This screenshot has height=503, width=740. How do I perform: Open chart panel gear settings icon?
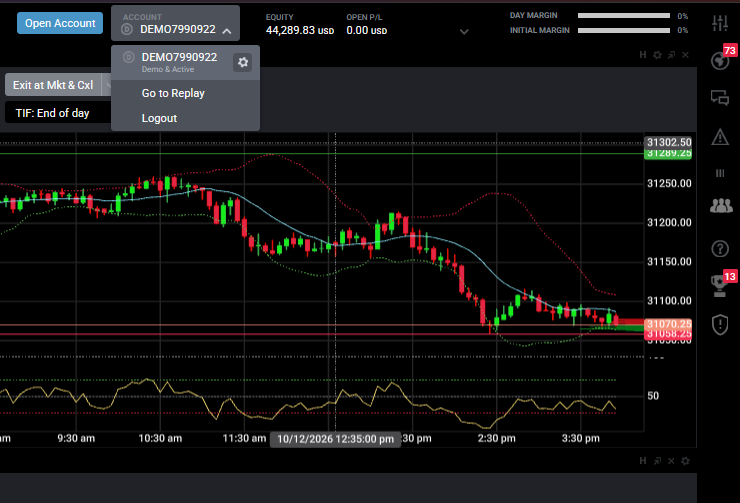[657, 55]
